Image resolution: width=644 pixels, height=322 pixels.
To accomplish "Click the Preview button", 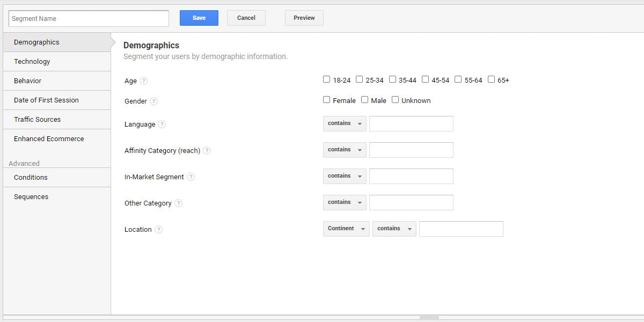I will coord(304,18).
